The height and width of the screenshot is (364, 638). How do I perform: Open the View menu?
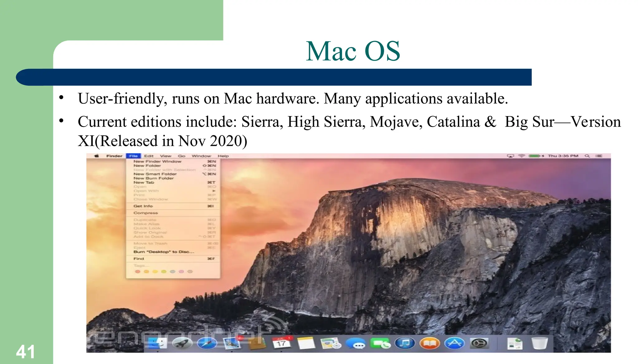click(166, 156)
